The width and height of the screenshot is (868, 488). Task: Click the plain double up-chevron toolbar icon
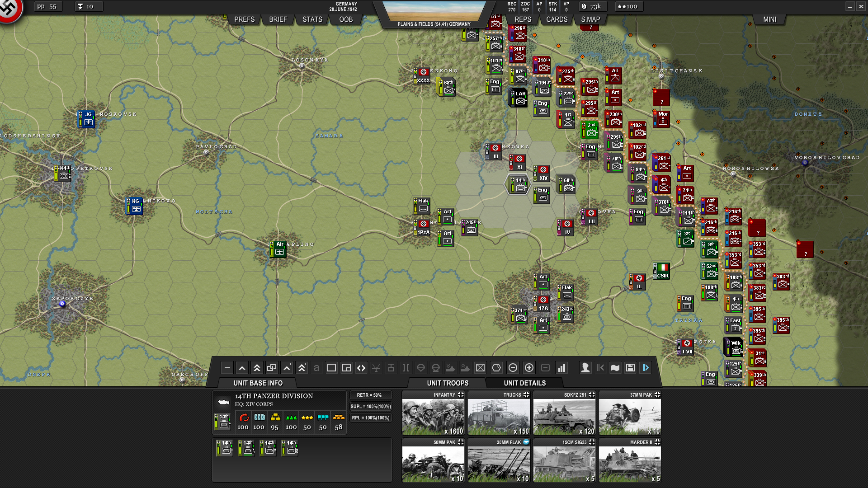(257, 368)
